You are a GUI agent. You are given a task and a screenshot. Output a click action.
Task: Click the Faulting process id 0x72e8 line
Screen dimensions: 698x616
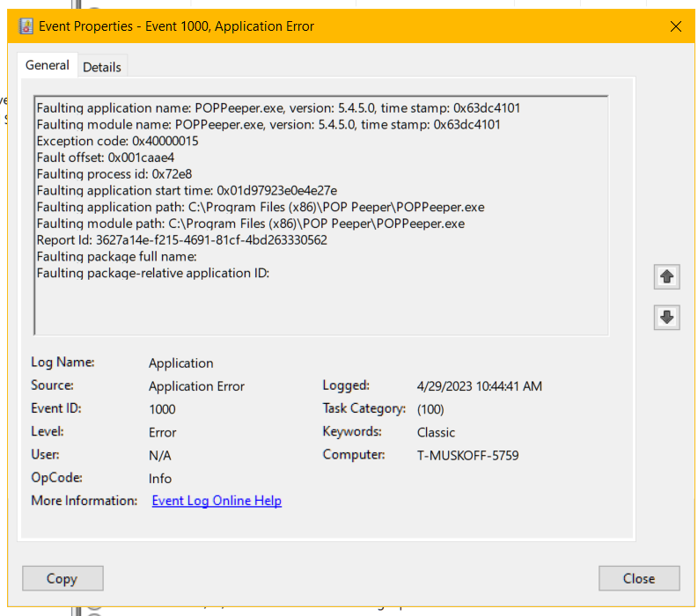click(x=114, y=174)
